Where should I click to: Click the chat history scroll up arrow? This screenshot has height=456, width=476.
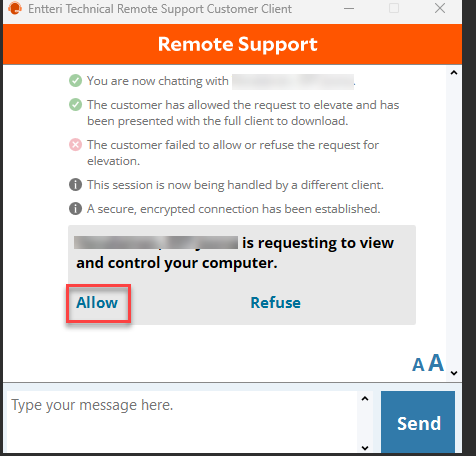(454, 73)
